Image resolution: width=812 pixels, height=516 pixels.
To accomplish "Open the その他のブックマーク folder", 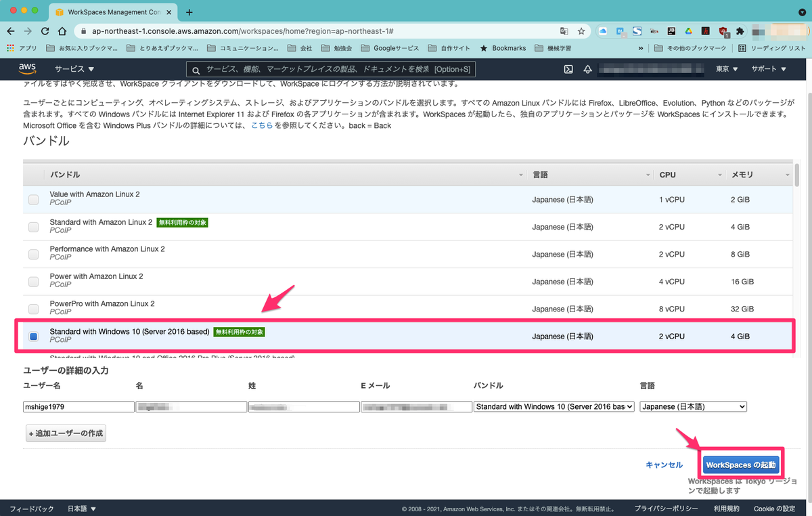I will pyautogui.click(x=690, y=49).
